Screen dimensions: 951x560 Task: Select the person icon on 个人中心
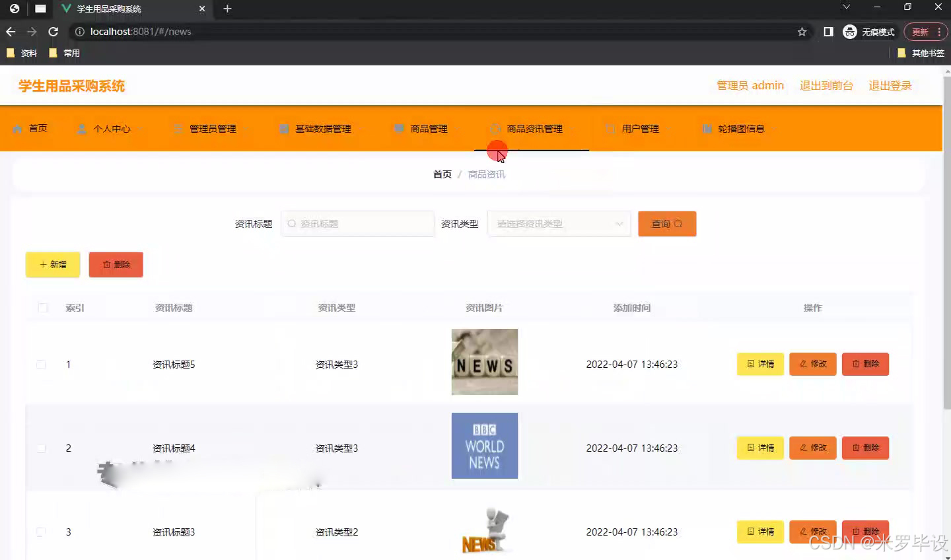(81, 128)
